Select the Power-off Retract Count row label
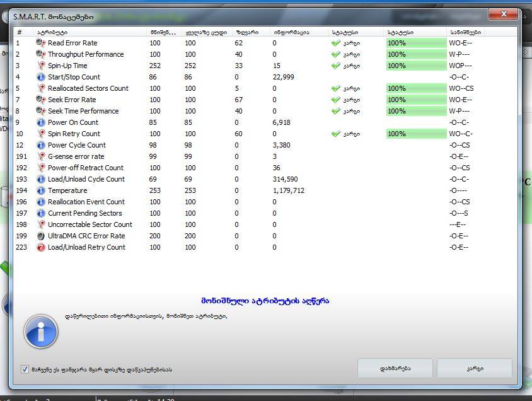The height and width of the screenshot is (401, 532). pos(86,168)
